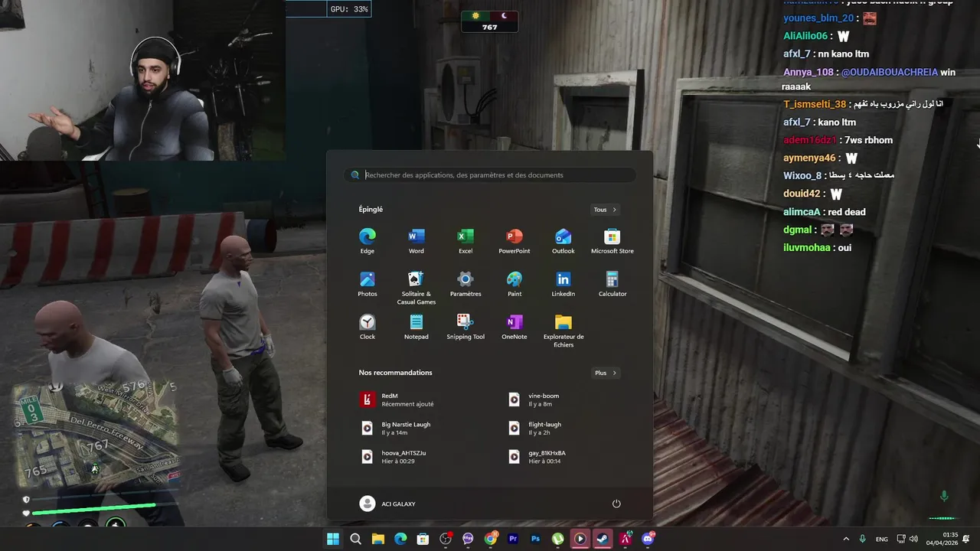Screen dimensions: 980x551
Task: Click chat username iluvmohaa
Action: [x=806, y=247]
